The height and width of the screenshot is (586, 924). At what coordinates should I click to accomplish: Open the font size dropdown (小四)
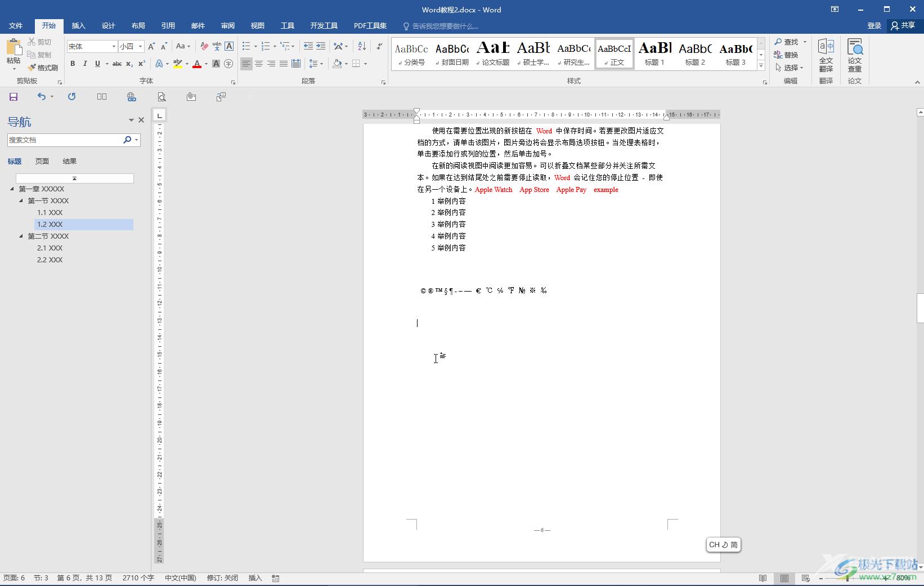(140, 46)
